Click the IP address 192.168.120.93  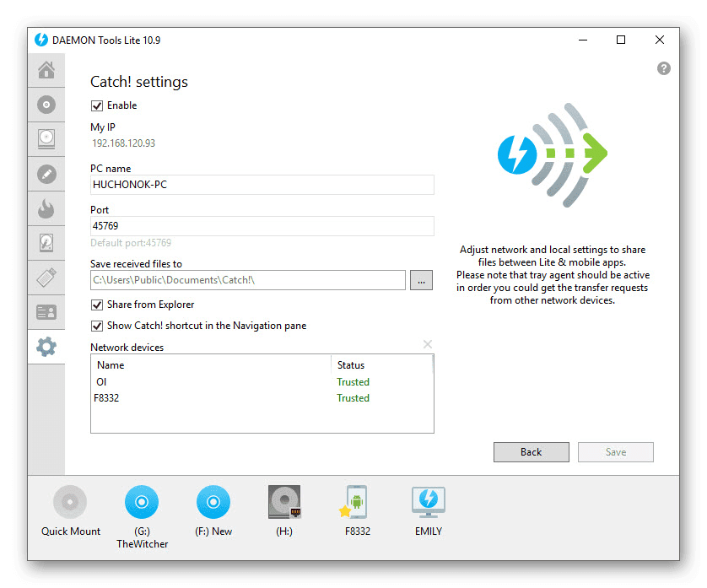pyautogui.click(x=123, y=143)
